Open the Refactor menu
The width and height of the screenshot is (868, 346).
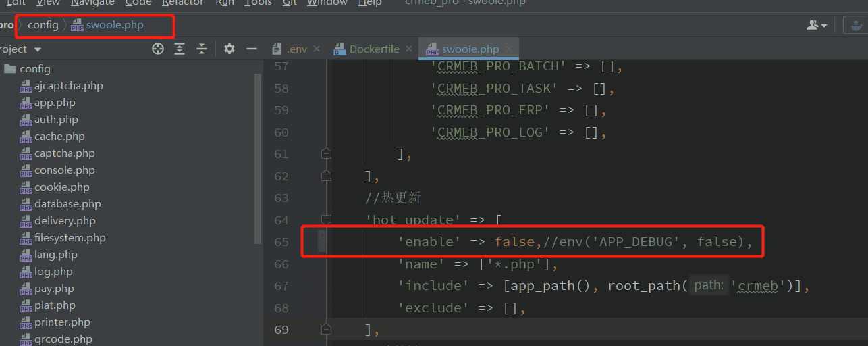point(182,3)
